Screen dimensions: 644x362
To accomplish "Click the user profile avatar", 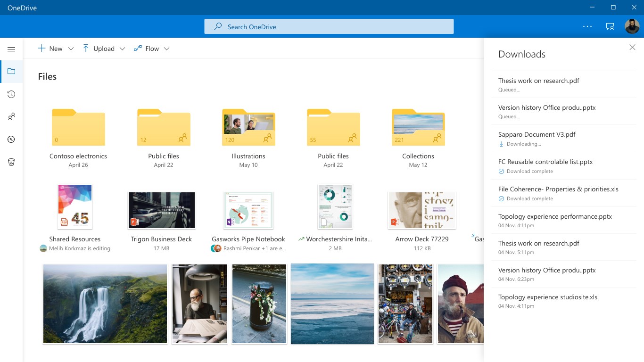I will coord(632,26).
